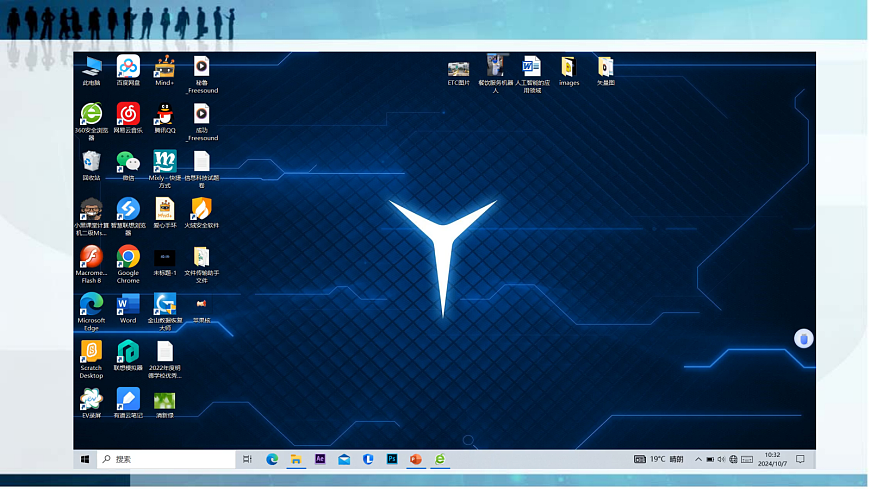Open the 微信 (WeChat) desktop icon
The image size is (870, 489).
pos(128,162)
